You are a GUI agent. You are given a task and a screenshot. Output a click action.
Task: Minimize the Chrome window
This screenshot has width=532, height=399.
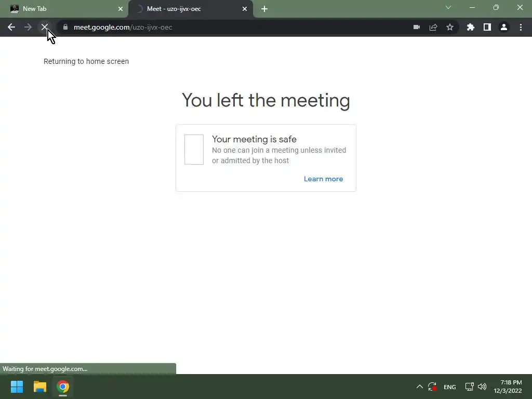(472, 7)
